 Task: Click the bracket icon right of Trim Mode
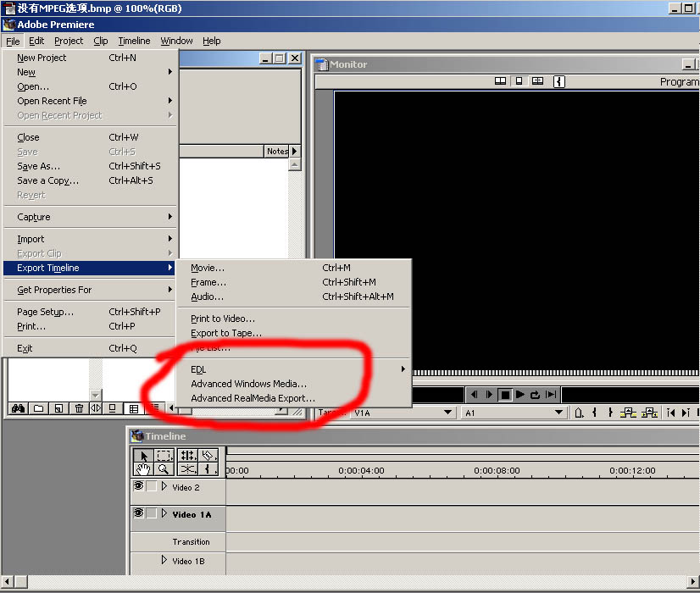(559, 81)
